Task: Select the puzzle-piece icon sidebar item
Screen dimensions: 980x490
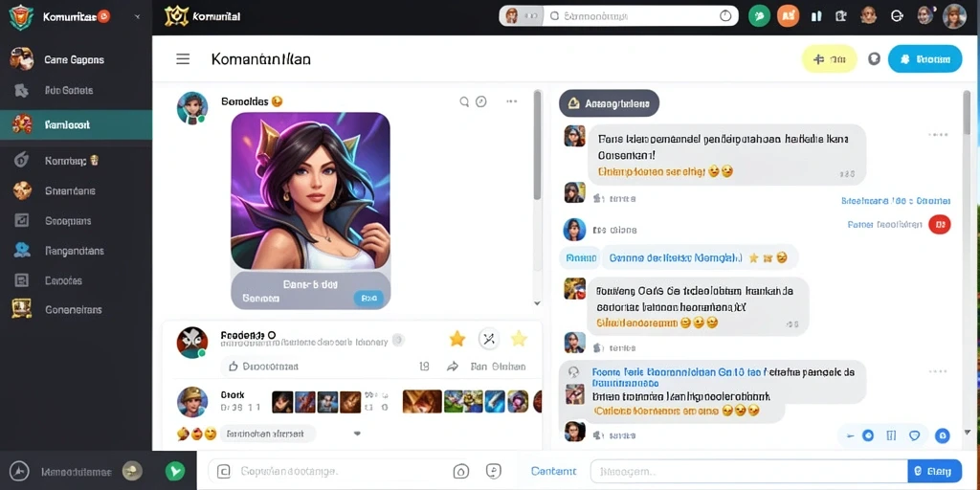Action: tap(76, 91)
